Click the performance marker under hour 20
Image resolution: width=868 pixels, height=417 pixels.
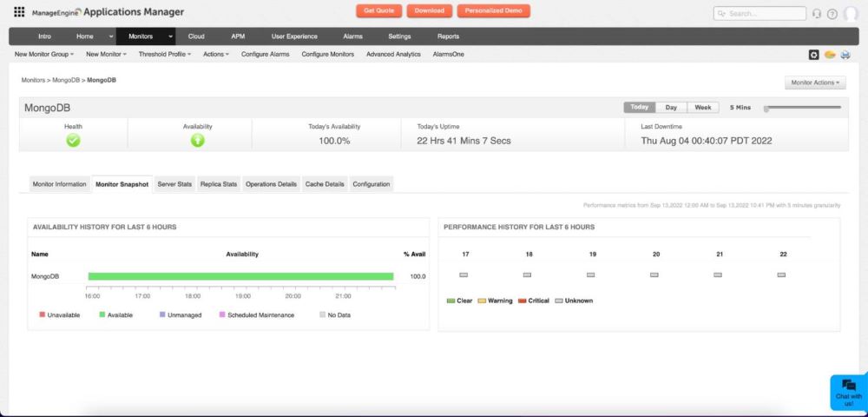pos(654,275)
